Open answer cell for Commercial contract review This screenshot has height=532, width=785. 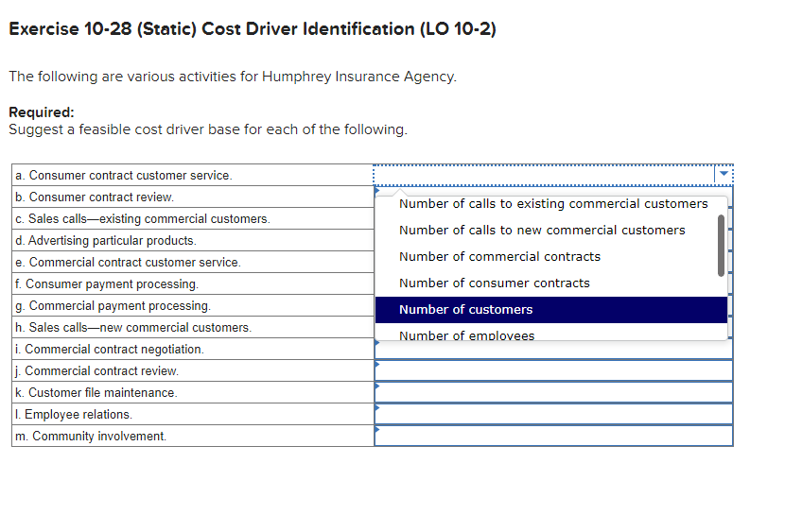coord(553,371)
